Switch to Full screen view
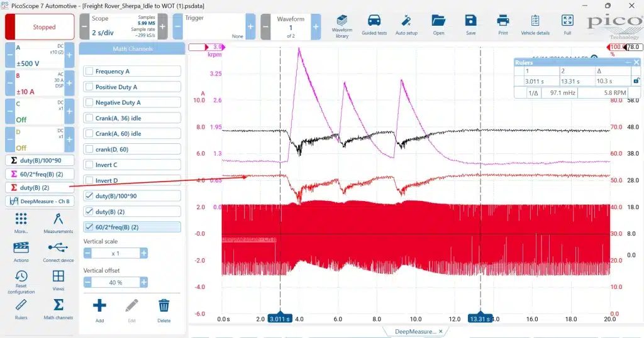 coord(567,25)
